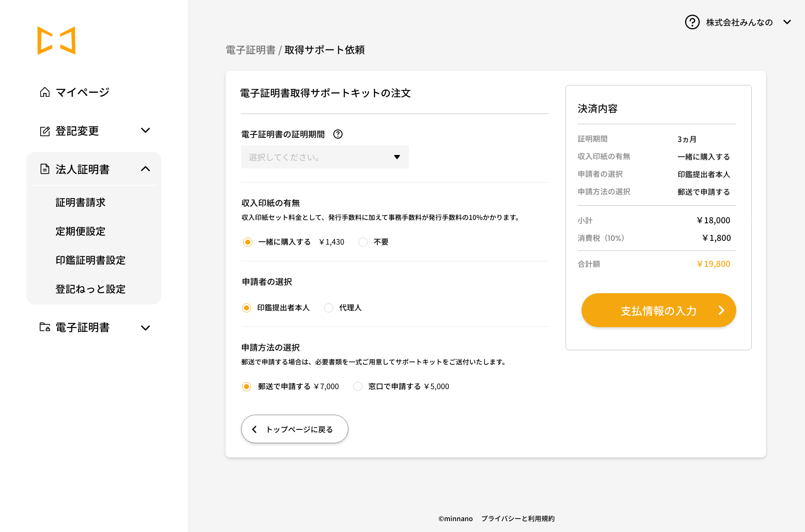
Task: Expand the 登記変更 menu chevron
Action: [145, 131]
